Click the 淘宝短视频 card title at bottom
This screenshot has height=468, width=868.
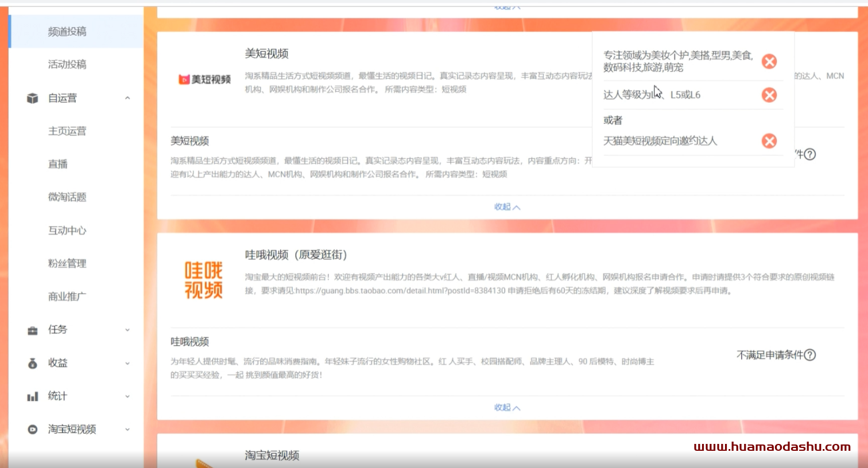point(272,456)
